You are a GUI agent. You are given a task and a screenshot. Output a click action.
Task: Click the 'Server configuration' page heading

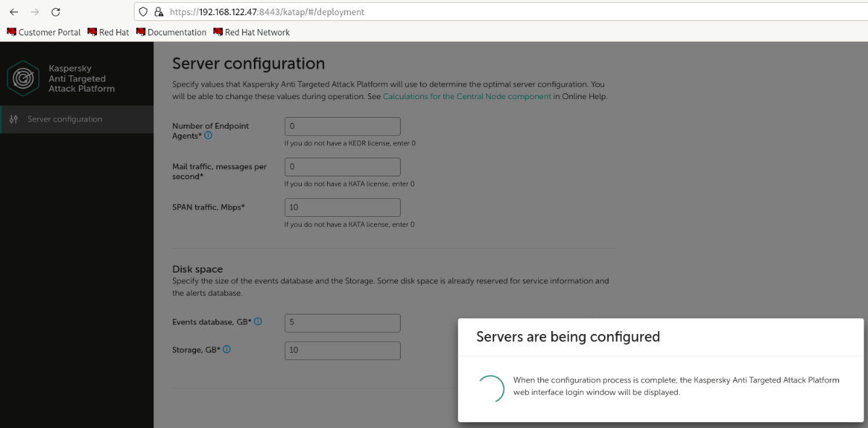pyautogui.click(x=248, y=64)
